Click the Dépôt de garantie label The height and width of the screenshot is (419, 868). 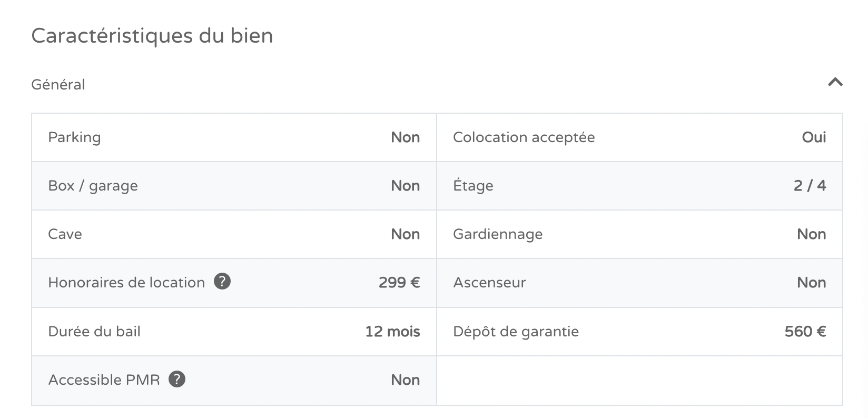click(x=516, y=332)
